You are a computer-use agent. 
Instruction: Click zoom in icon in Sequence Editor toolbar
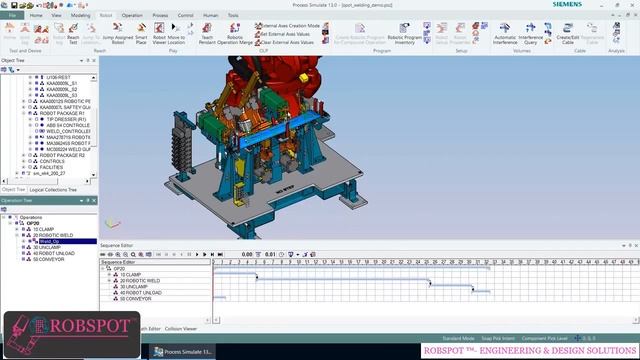tap(118, 254)
